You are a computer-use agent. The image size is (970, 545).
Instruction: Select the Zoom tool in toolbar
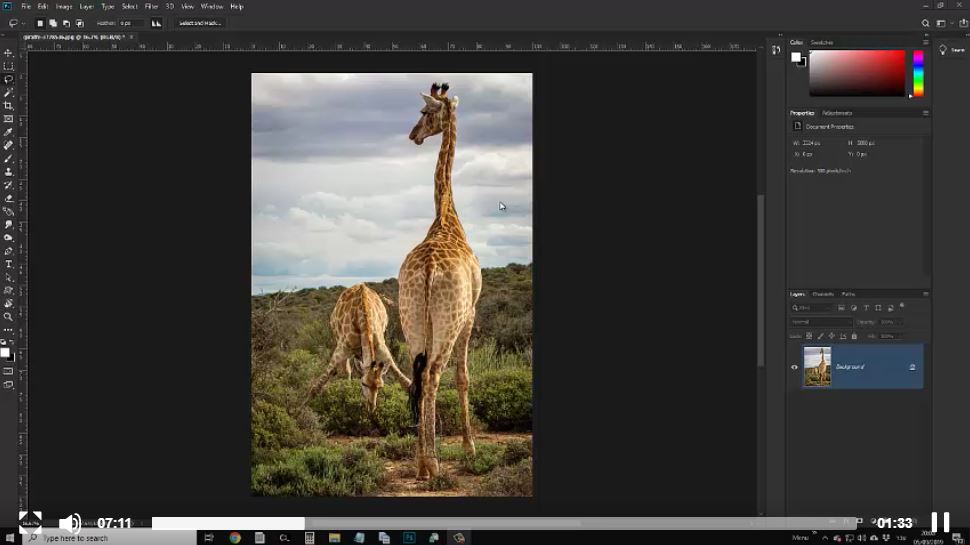click(x=8, y=317)
